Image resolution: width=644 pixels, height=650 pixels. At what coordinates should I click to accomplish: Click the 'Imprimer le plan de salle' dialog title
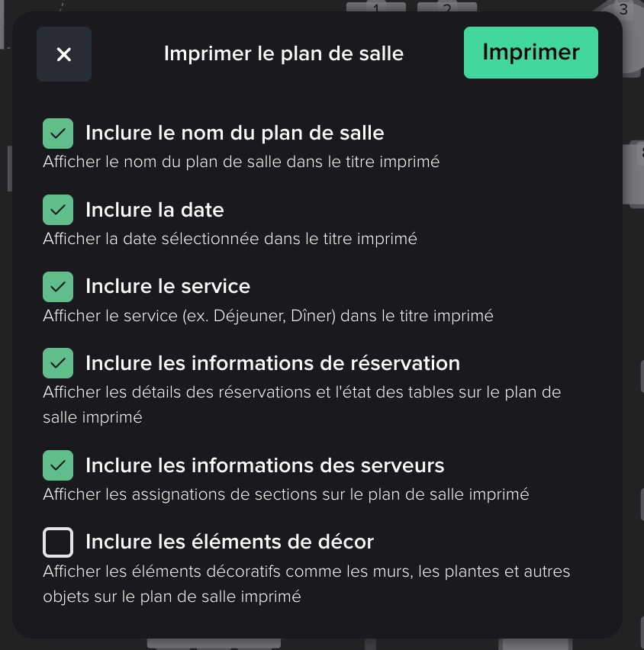(284, 53)
